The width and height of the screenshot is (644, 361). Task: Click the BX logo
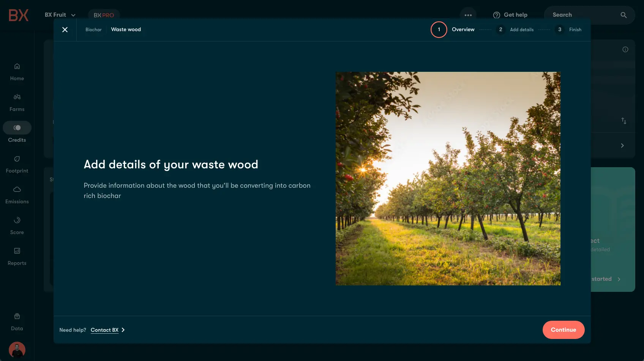point(19,15)
